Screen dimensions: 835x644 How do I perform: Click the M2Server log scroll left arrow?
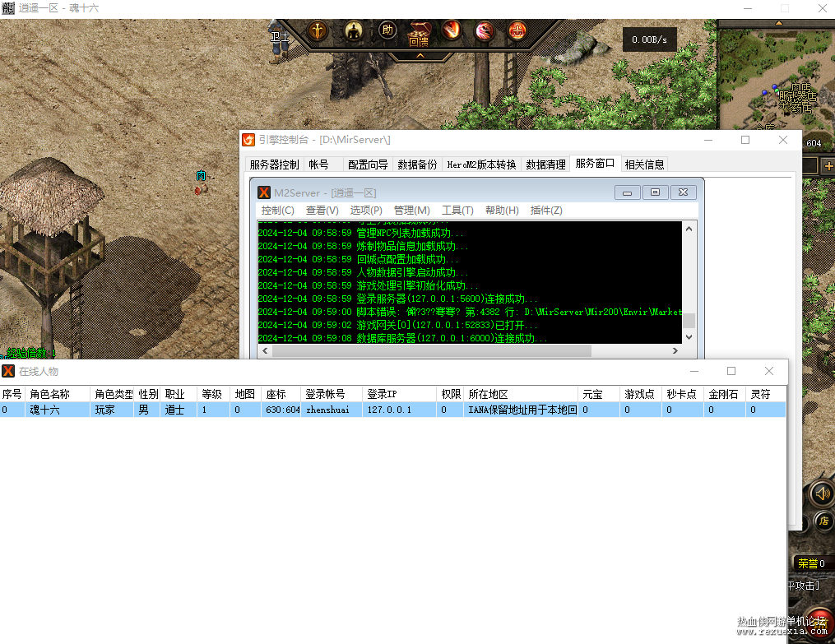point(265,350)
